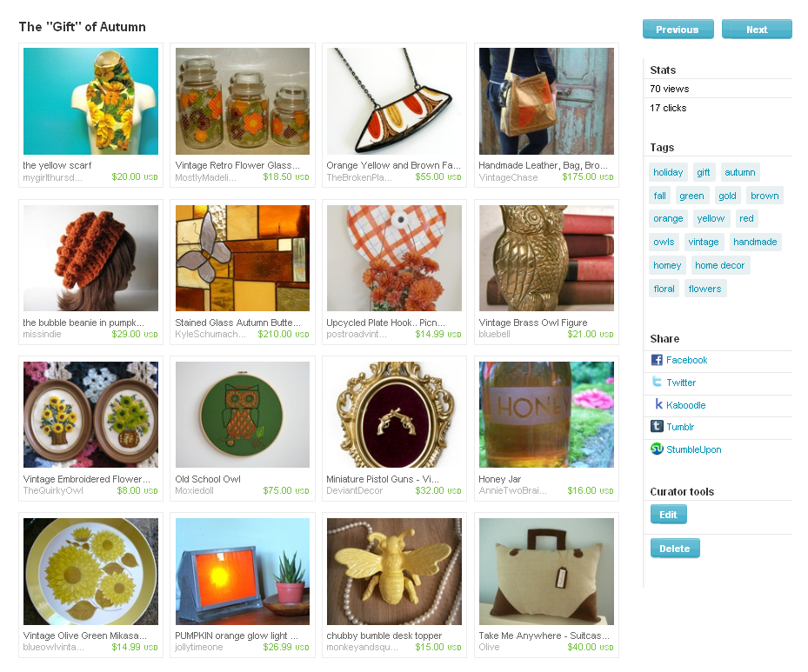The width and height of the screenshot is (808, 672).
Task: Select the 'home decor' tag
Action: [x=719, y=266]
